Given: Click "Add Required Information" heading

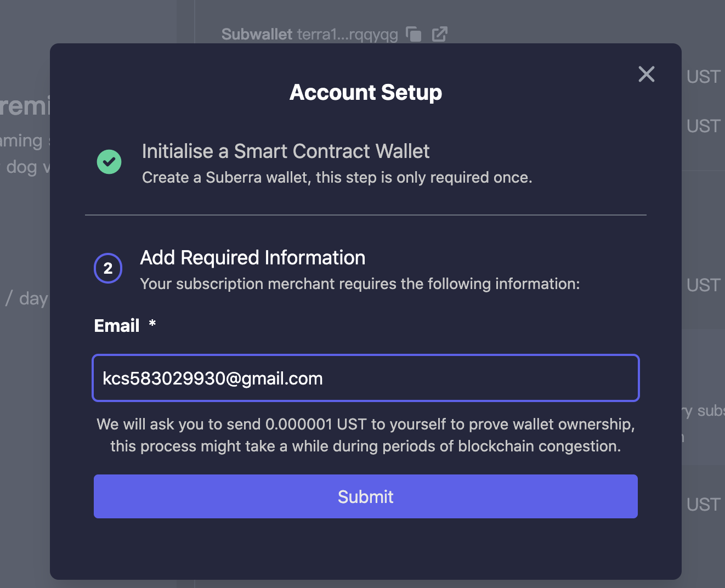Looking at the screenshot, I should pos(253,258).
